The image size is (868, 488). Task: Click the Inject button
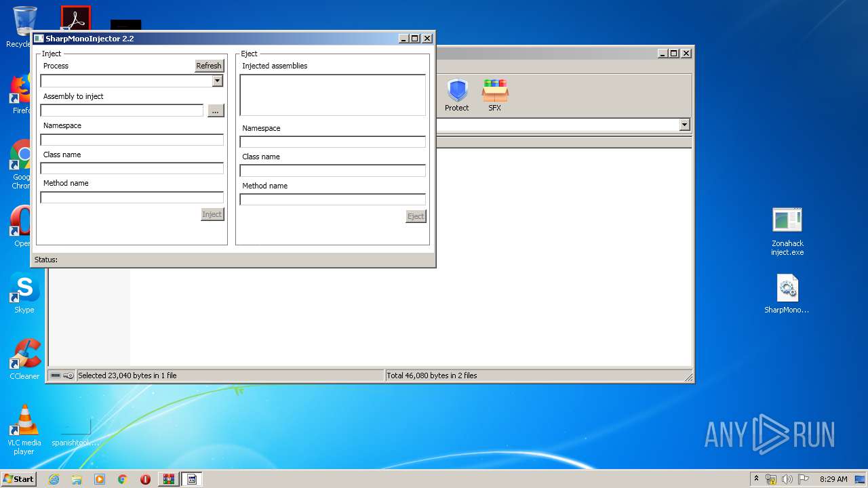point(212,214)
